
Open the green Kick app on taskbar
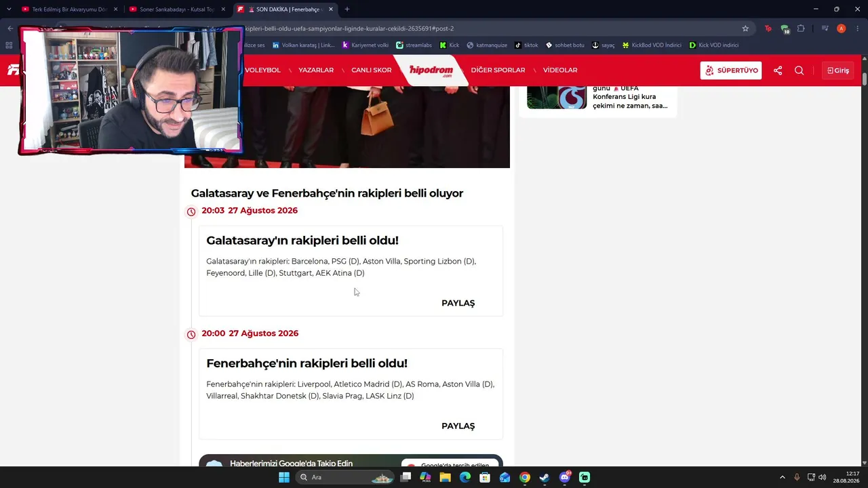click(585, 477)
